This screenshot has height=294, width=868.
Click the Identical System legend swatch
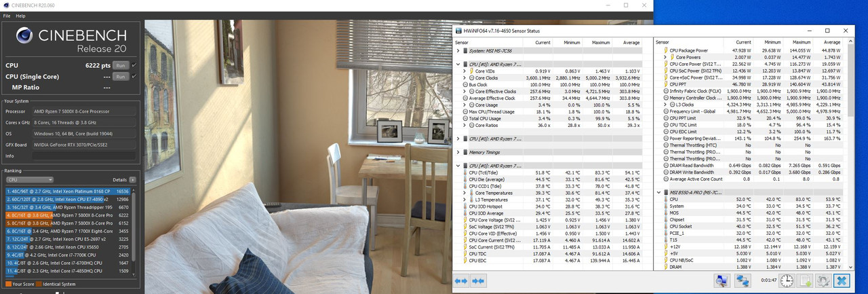click(x=39, y=284)
